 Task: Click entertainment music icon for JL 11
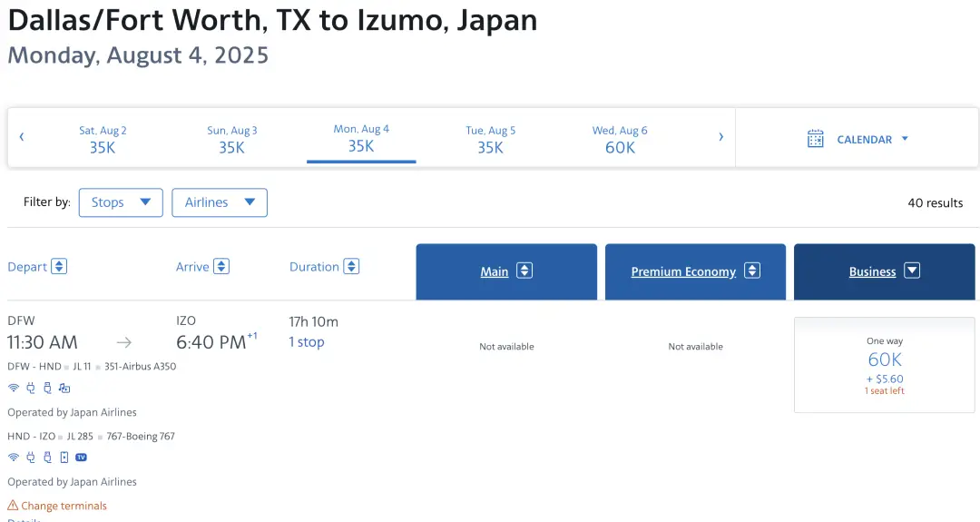64,388
